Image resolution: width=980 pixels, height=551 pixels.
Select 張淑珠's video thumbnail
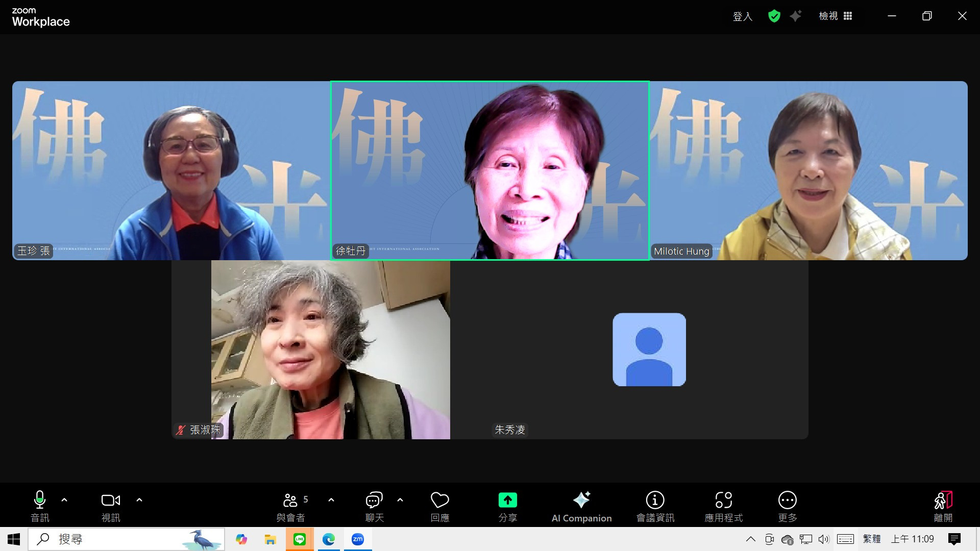330,350
